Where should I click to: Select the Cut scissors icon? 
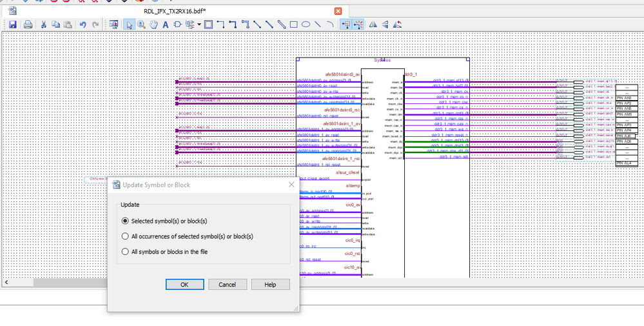44,25
